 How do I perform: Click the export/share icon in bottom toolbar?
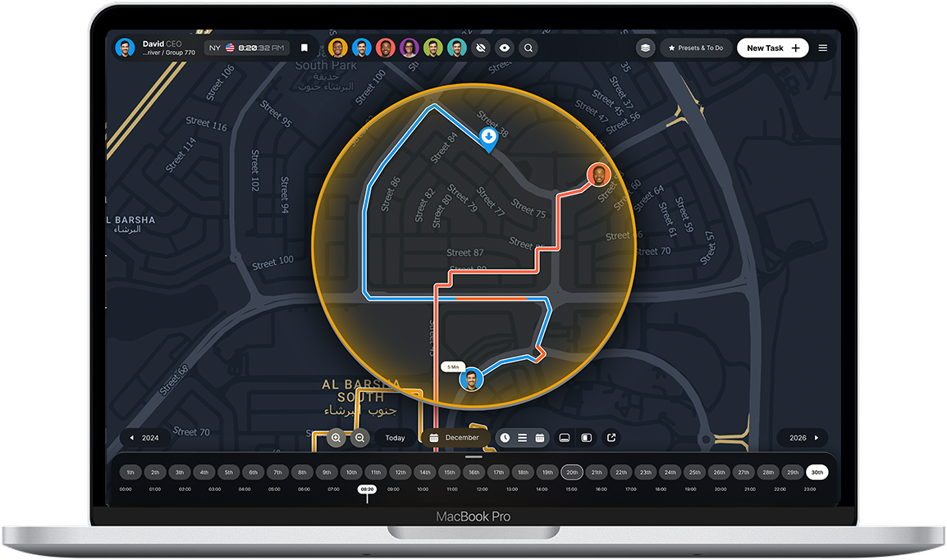(611, 438)
